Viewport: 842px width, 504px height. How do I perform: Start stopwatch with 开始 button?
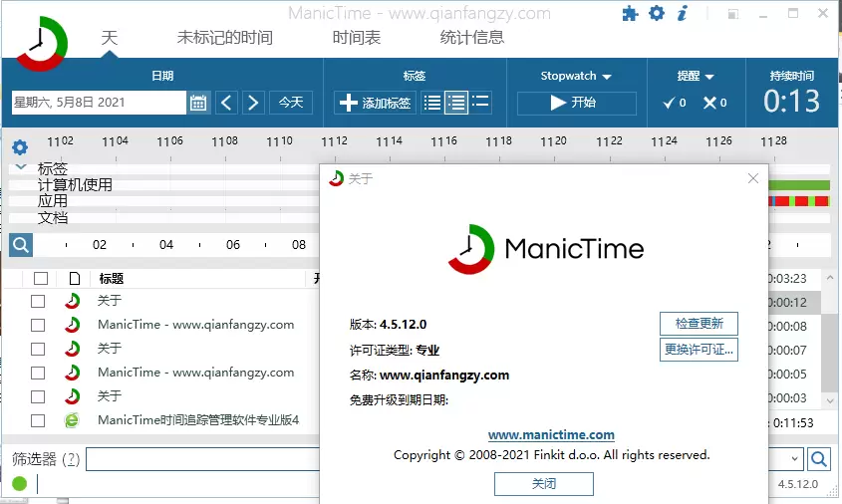[577, 103]
